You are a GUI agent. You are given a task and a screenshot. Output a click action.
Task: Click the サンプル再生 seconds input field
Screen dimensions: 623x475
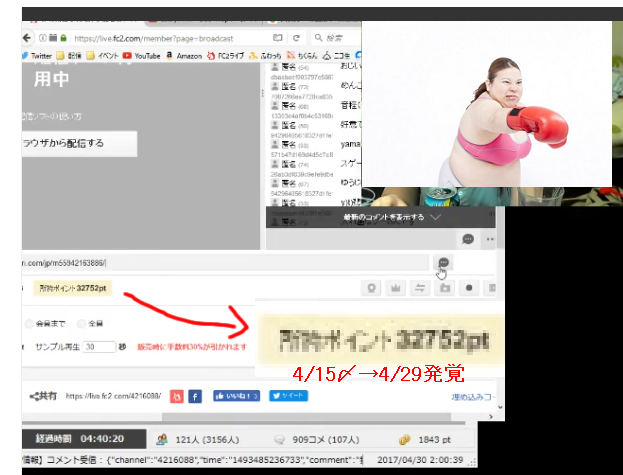pos(99,347)
